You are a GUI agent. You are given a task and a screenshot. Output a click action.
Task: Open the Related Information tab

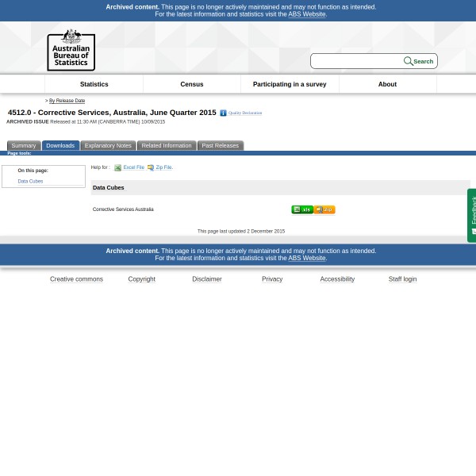[x=166, y=146]
